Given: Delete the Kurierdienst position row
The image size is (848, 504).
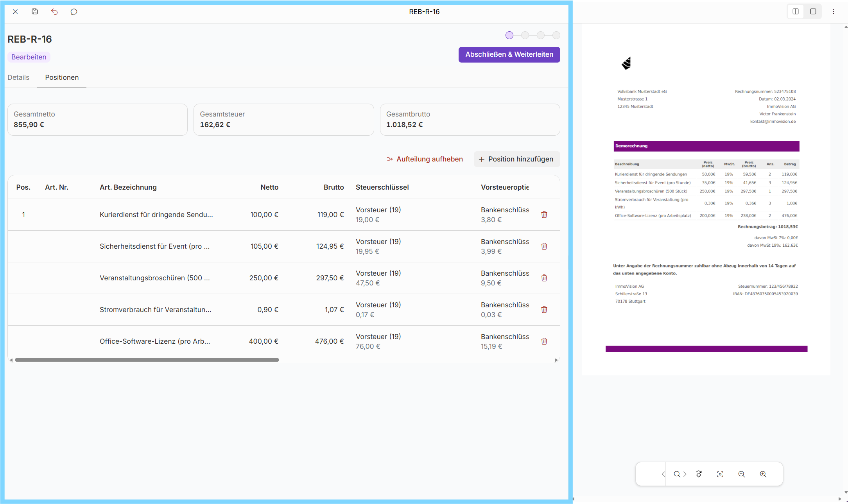Looking at the screenshot, I should pos(544,215).
